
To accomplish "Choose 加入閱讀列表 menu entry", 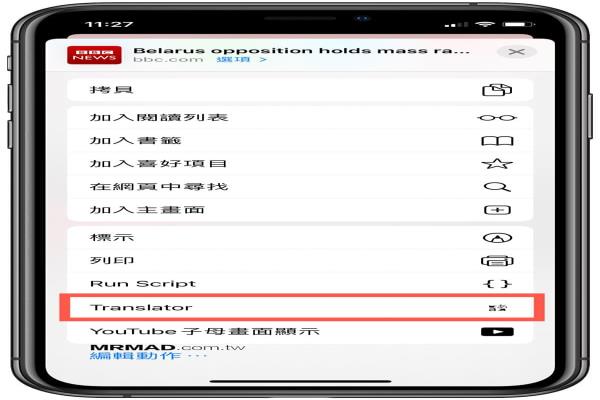I will [300, 118].
